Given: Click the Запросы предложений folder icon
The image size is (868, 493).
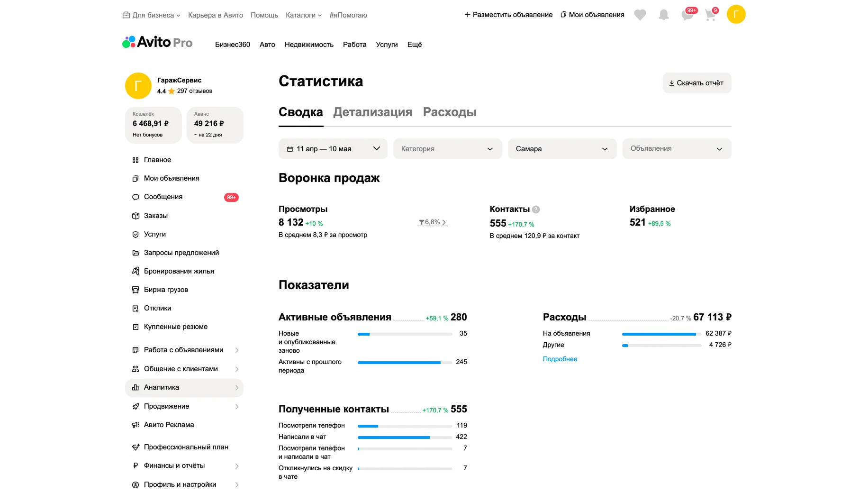Looking at the screenshot, I should (136, 253).
